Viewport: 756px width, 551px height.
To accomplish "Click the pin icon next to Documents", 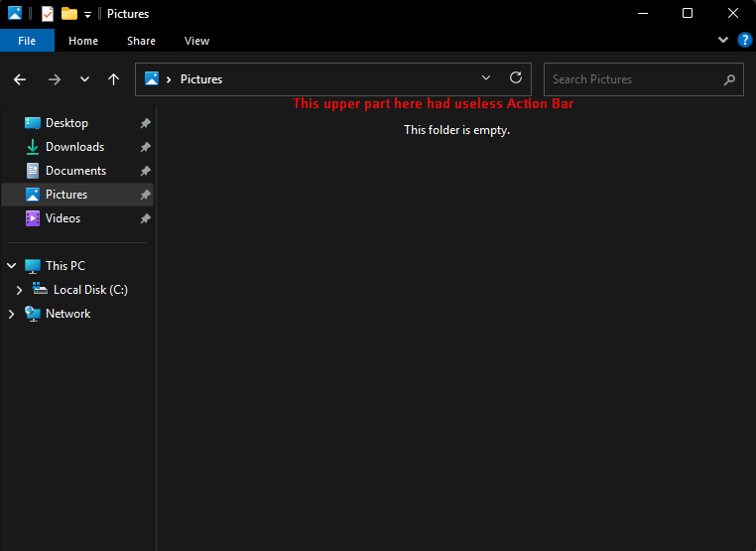I will [145, 171].
